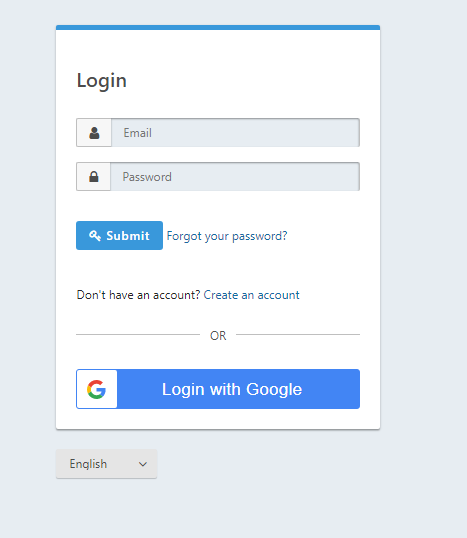Click the Google G logo
The height and width of the screenshot is (538, 467).
96,389
